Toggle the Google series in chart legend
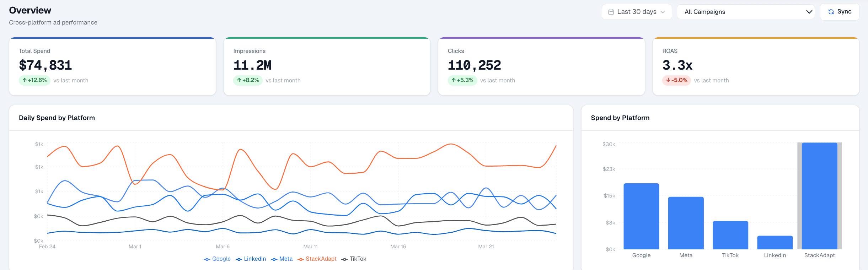Image resolution: width=868 pixels, height=270 pixels. (x=217, y=259)
